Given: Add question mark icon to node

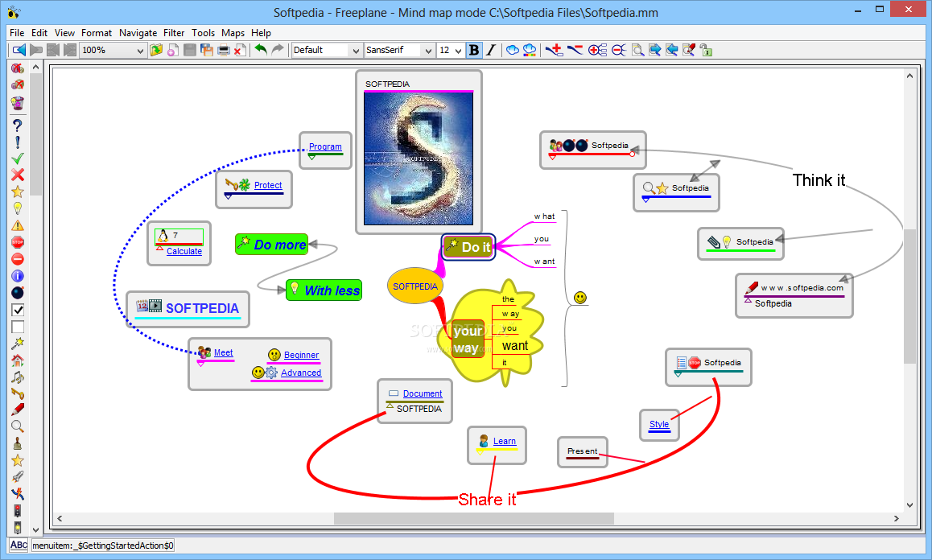Looking at the screenshot, I should click(x=18, y=126).
